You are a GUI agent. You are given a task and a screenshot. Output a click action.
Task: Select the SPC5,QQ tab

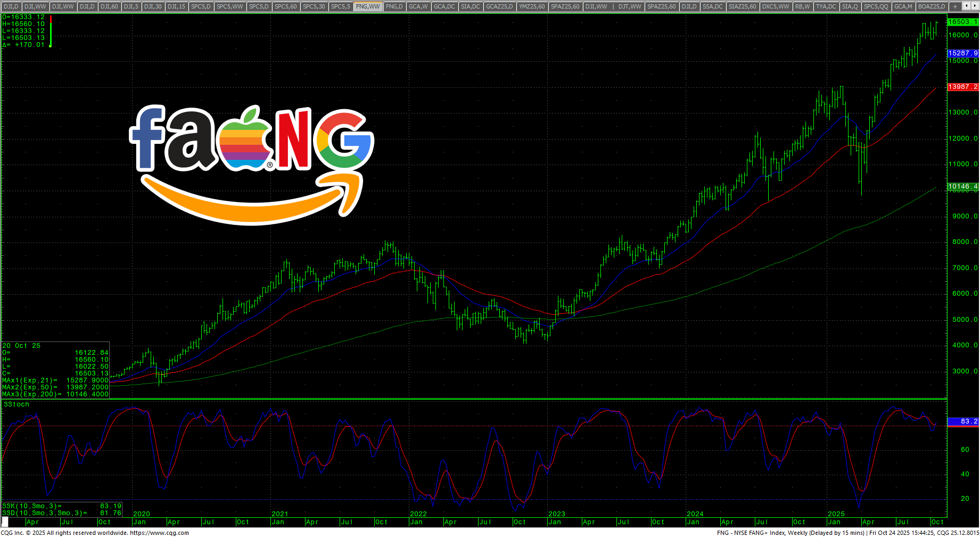(x=876, y=6)
